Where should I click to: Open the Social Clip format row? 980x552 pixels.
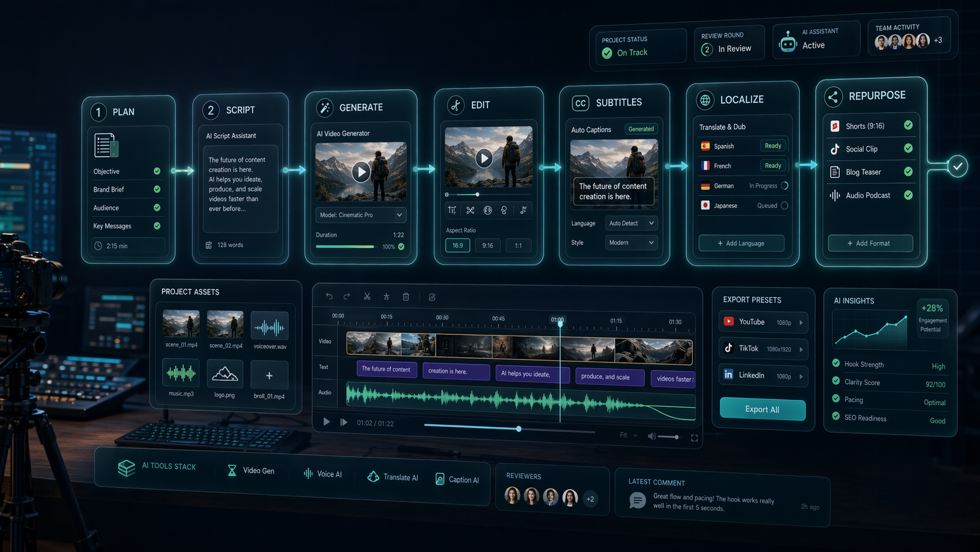click(871, 149)
